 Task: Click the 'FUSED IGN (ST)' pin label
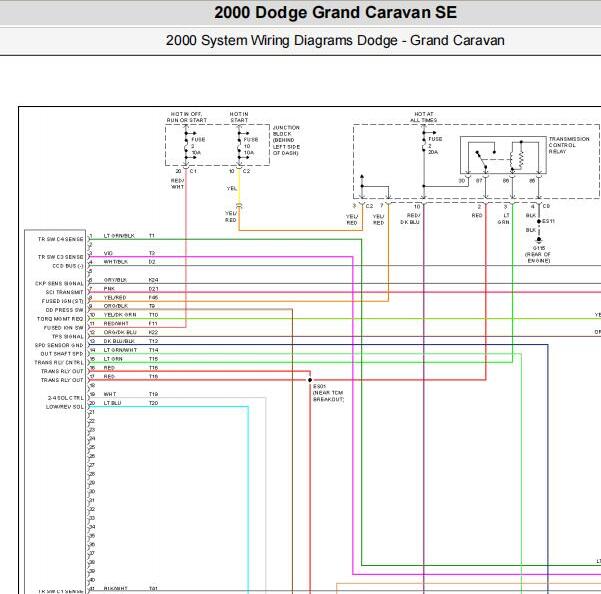[62, 301]
